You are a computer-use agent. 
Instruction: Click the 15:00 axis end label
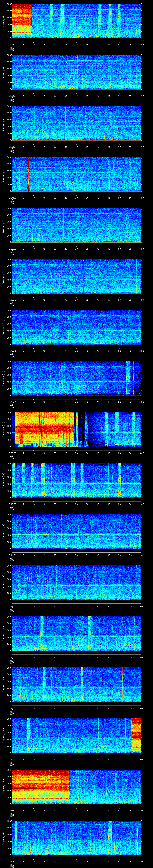tap(141, 708)
